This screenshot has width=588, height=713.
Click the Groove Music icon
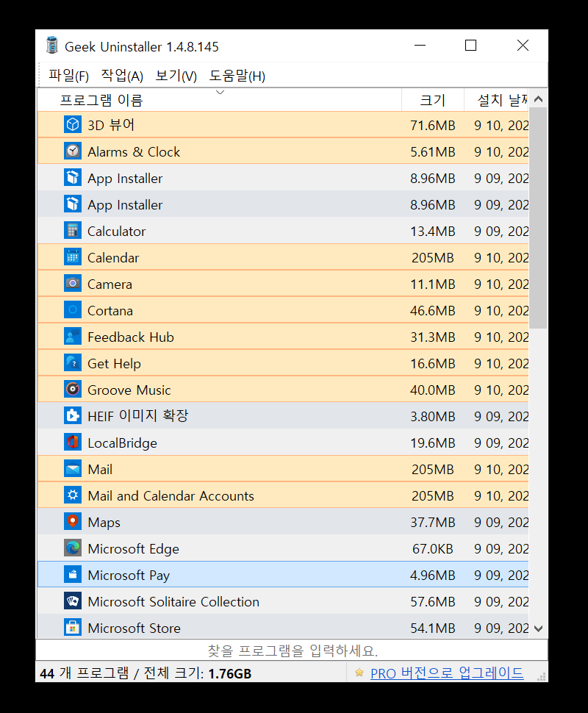coord(73,390)
